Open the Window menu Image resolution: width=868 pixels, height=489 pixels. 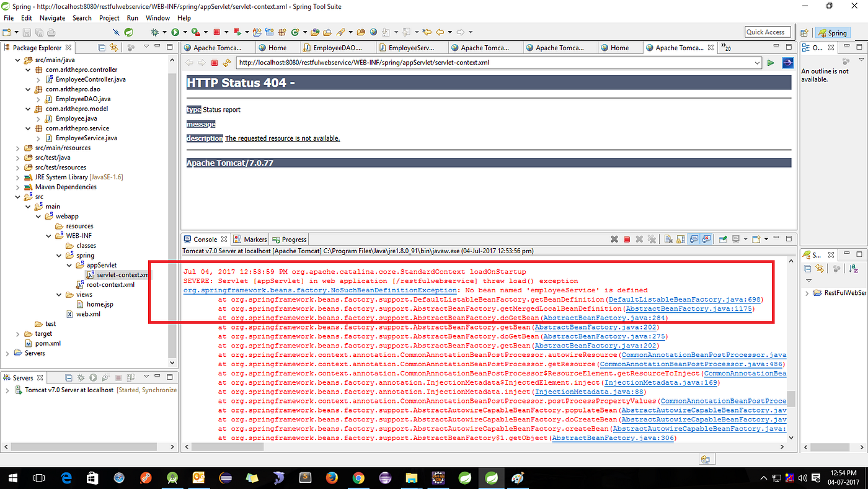[158, 18]
